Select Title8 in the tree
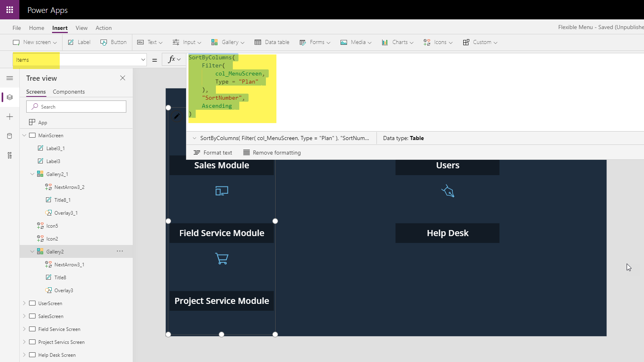Viewport: 644px width, 362px height. [x=60, y=277]
